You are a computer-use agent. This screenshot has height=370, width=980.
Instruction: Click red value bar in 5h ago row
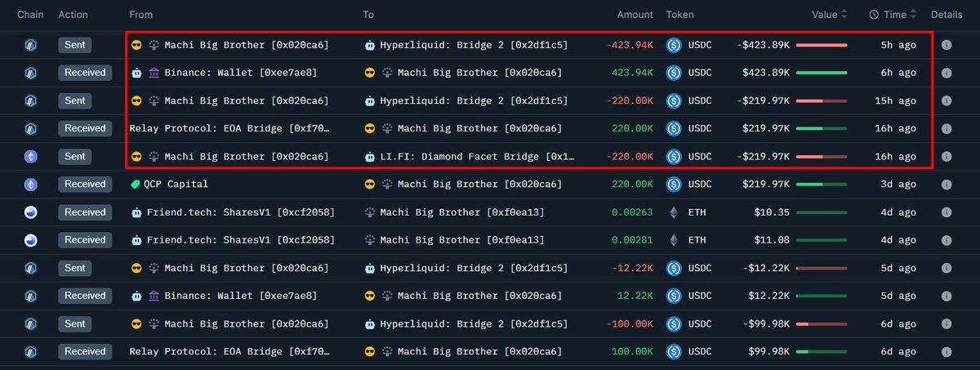pyautogui.click(x=822, y=45)
